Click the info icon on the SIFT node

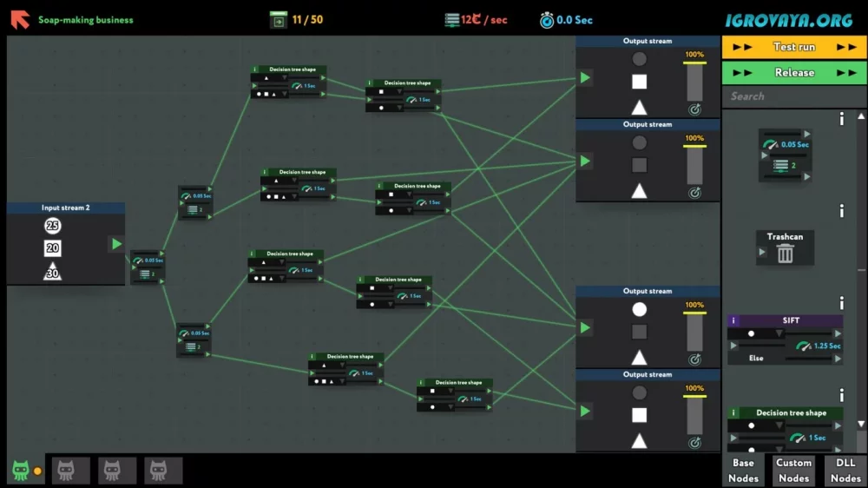(x=733, y=320)
